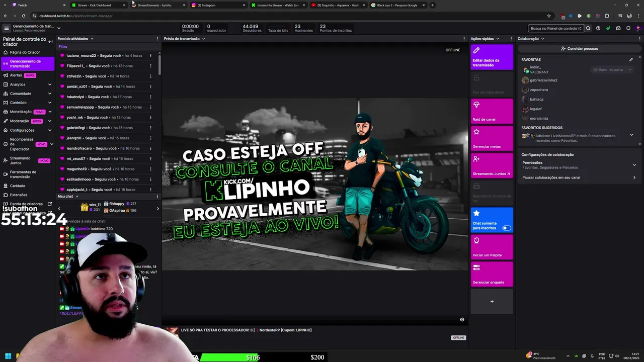Open Ações rápidas options menu
The height and width of the screenshot is (362, 644).
point(511,39)
